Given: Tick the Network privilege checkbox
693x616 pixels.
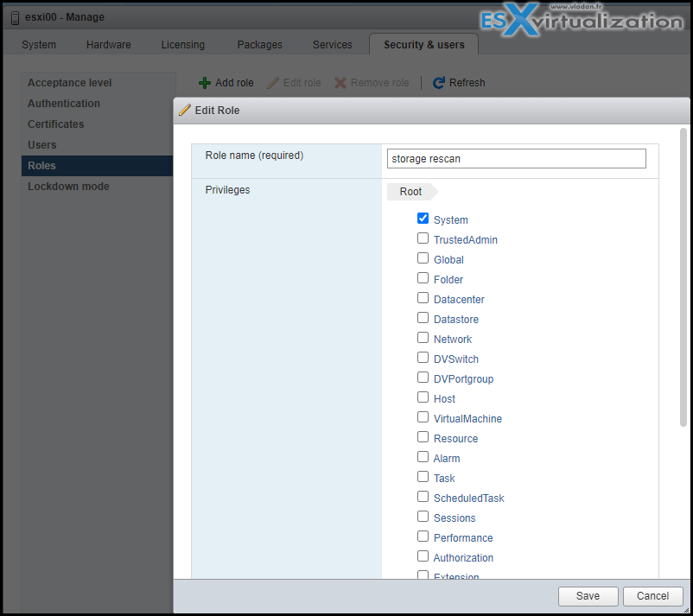Looking at the screenshot, I should click(x=423, y=338).
